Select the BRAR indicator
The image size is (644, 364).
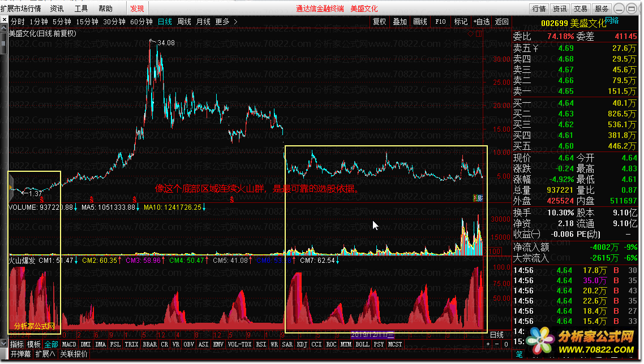coord(149,344)
